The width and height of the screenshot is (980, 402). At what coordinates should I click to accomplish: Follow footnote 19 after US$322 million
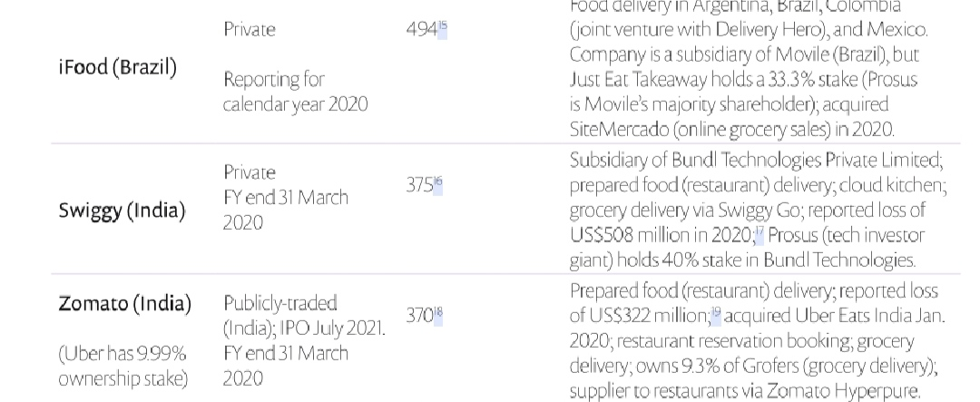click(x=716, y=316)
